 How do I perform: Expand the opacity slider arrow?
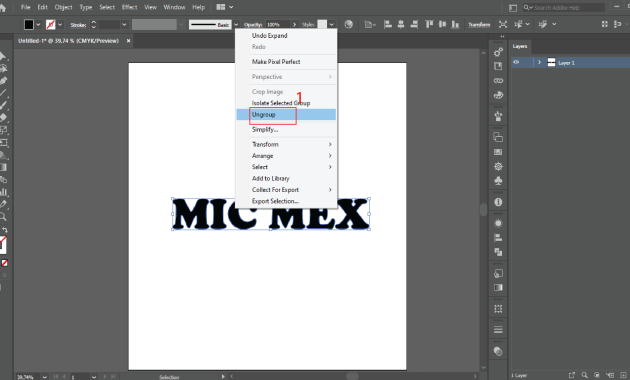(x=295, y=25)
